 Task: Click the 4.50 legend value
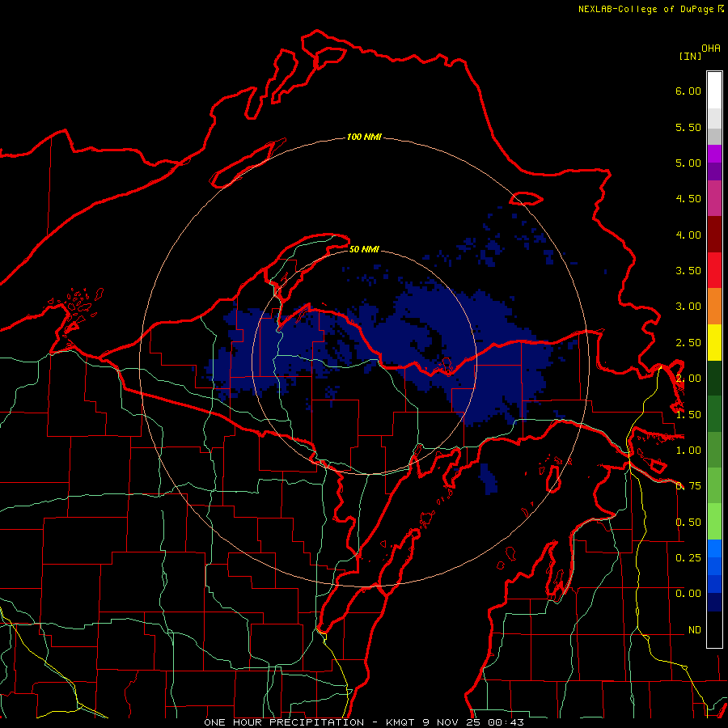[688, 199]
